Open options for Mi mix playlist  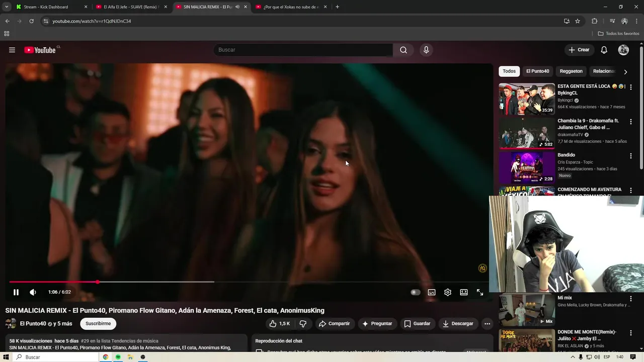[x=631, y=299]
